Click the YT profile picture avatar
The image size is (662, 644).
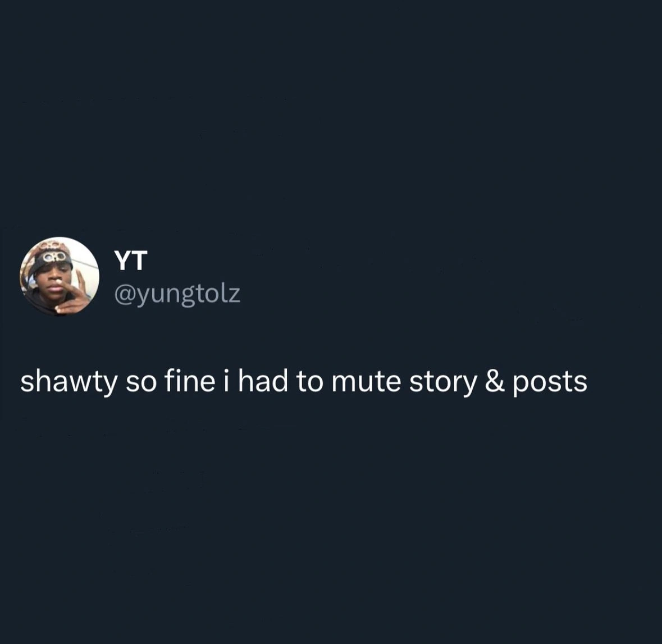(x=60, y=276)
